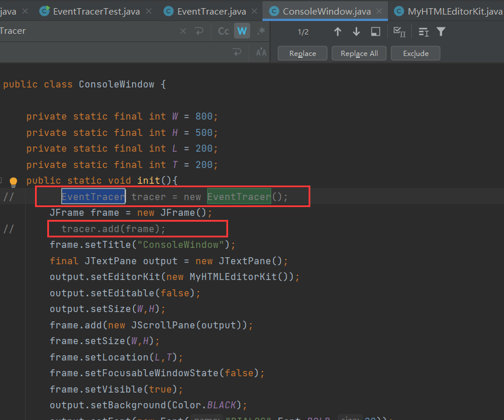Image resolution: width=504 pixels, height=420 pixels.
Task: Click the 'frame.setVisible(true);' line
Action: (116, 389)
